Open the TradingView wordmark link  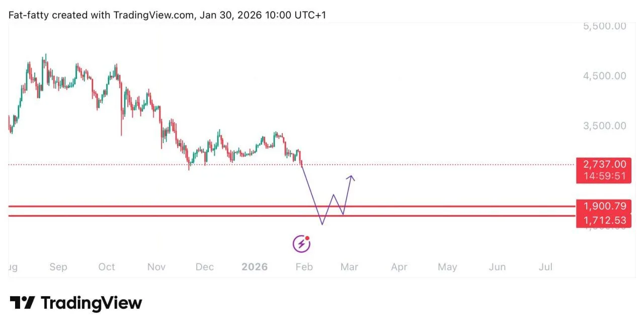(x=91, y=303)
